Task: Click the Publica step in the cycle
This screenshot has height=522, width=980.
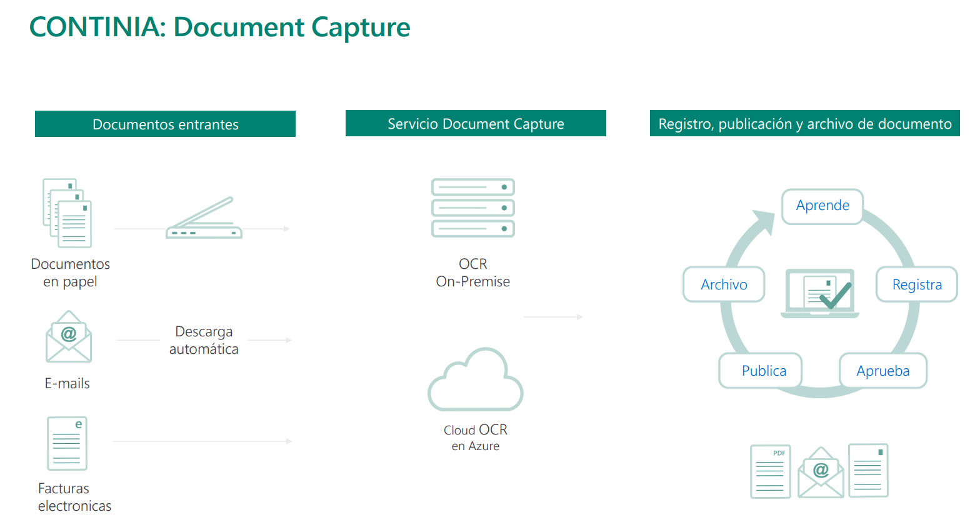Action: coord(761,371)
